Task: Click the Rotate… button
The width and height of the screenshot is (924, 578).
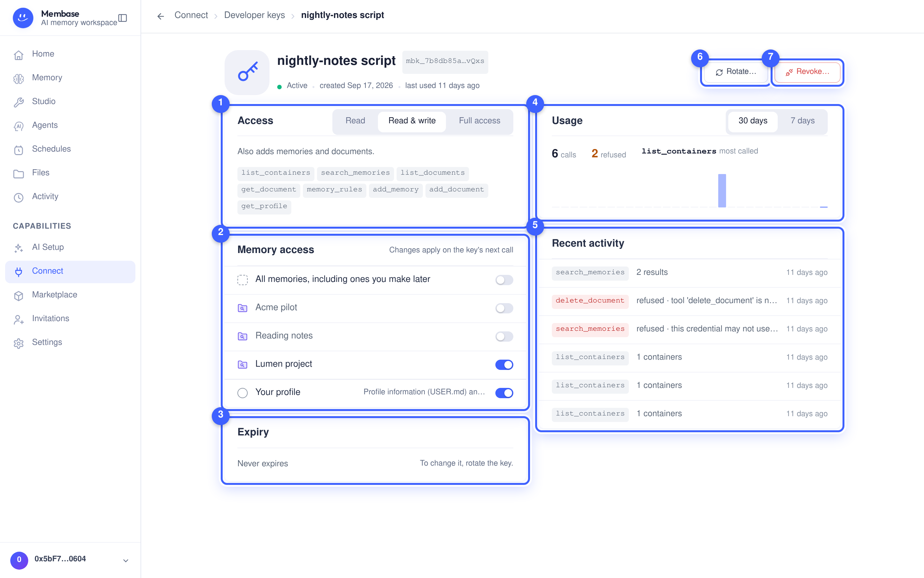Action: point(736,72)
